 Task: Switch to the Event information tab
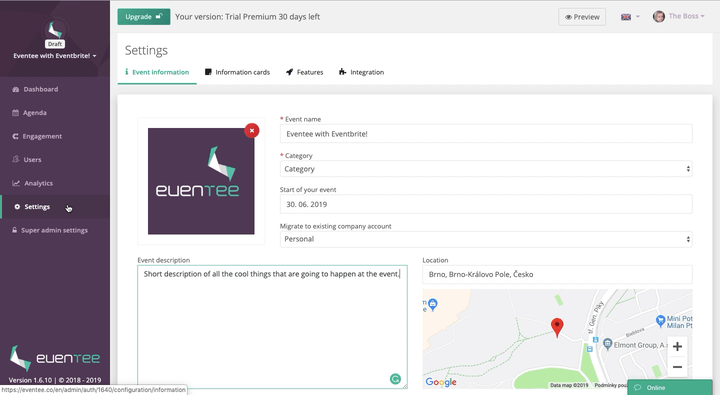click(x=157, y=72)
